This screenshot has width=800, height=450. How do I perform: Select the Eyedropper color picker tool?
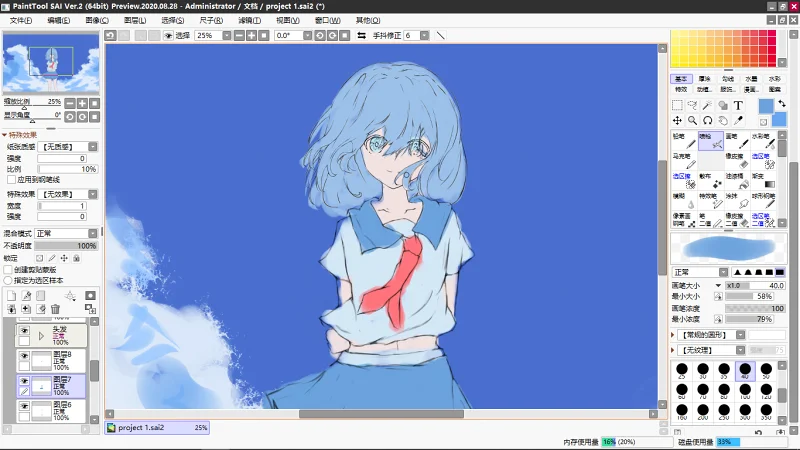pyautogui.click(x=738, y=120)
